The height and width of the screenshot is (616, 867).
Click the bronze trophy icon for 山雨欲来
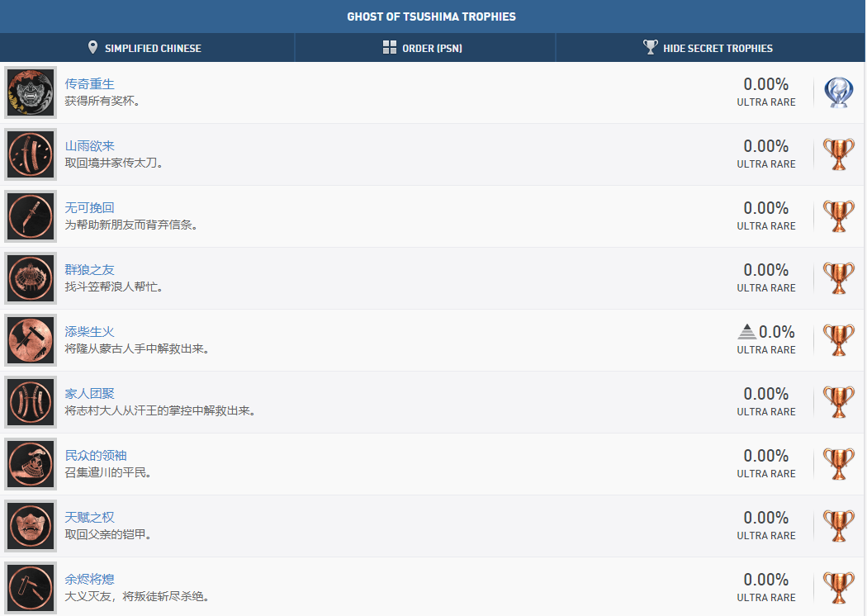pyautogui.click(x=839, y=154)
